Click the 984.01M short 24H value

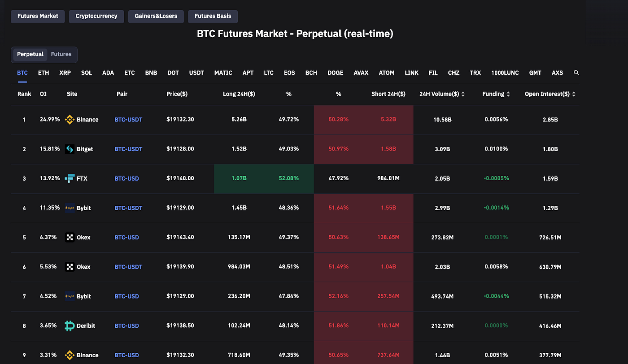coord(388,178)
